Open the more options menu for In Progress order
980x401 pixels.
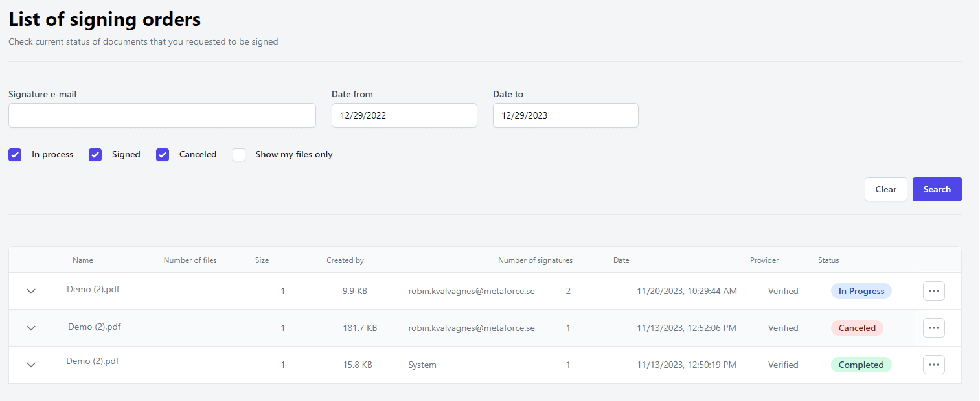933,291
